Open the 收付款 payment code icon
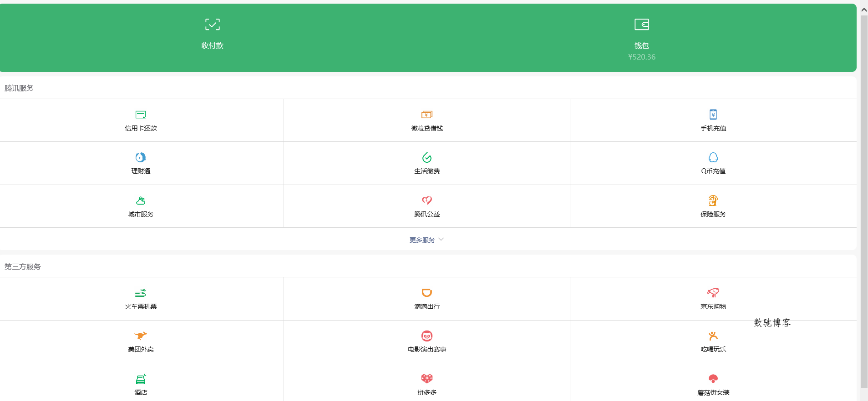Screen dimensions: 868x401 pos(213,25)
